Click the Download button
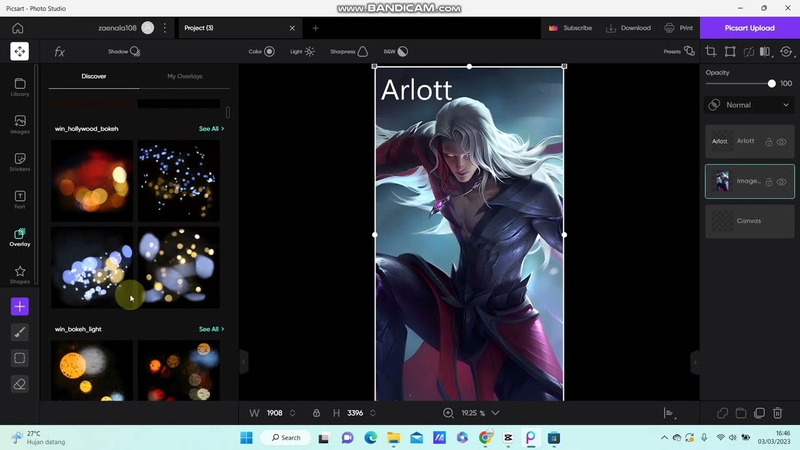This screenshot has width=800, height=450. tap(628, 28)
